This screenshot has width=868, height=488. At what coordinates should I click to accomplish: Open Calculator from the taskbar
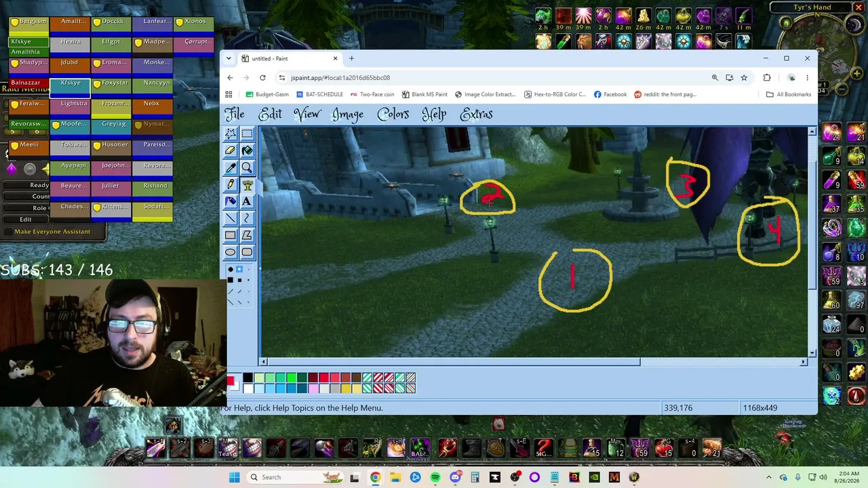475,477
